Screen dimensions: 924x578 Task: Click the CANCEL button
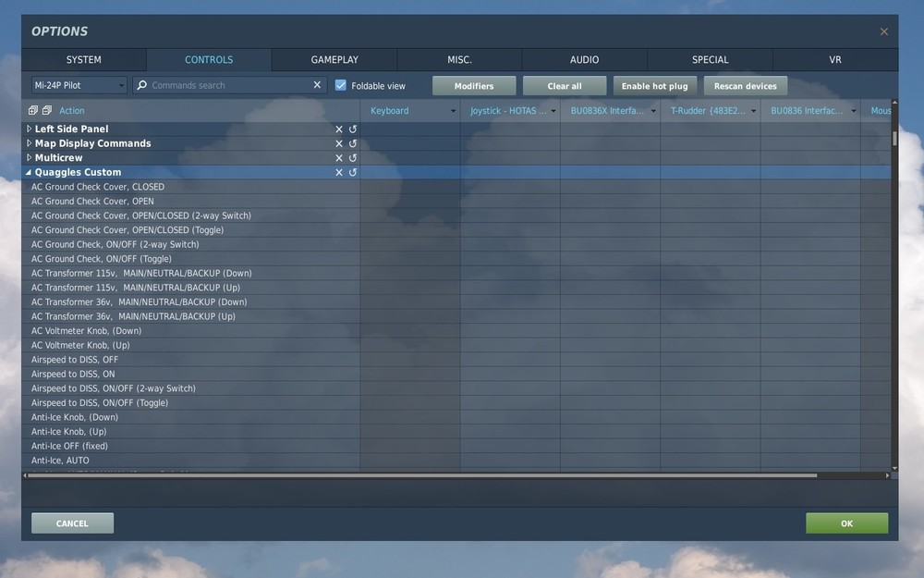72,523
